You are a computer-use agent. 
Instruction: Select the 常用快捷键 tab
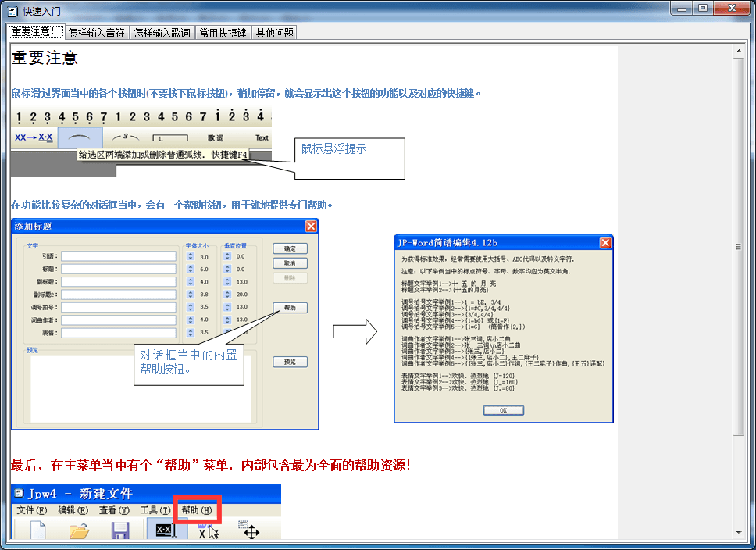(223, 33)
